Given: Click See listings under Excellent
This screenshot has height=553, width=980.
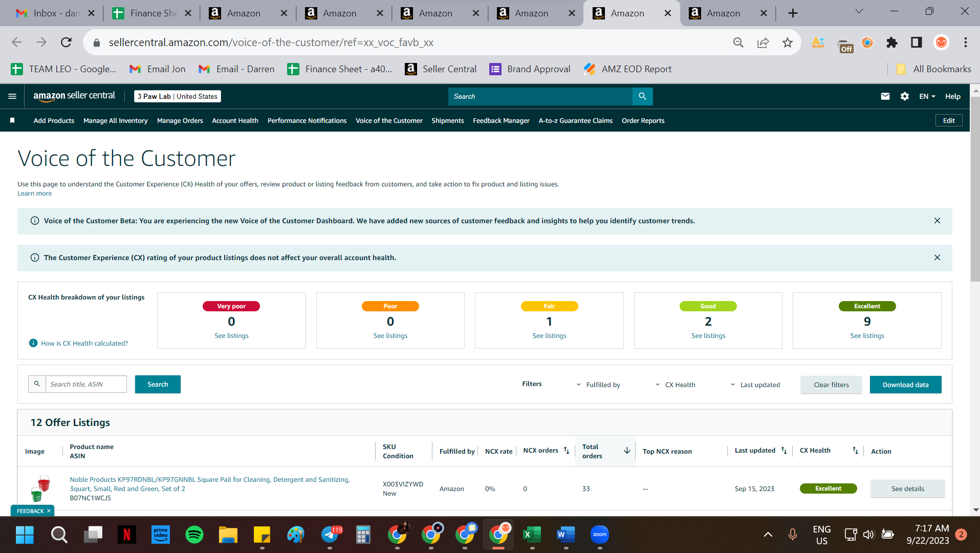Looking at the screenshot, I should (867, 335).
